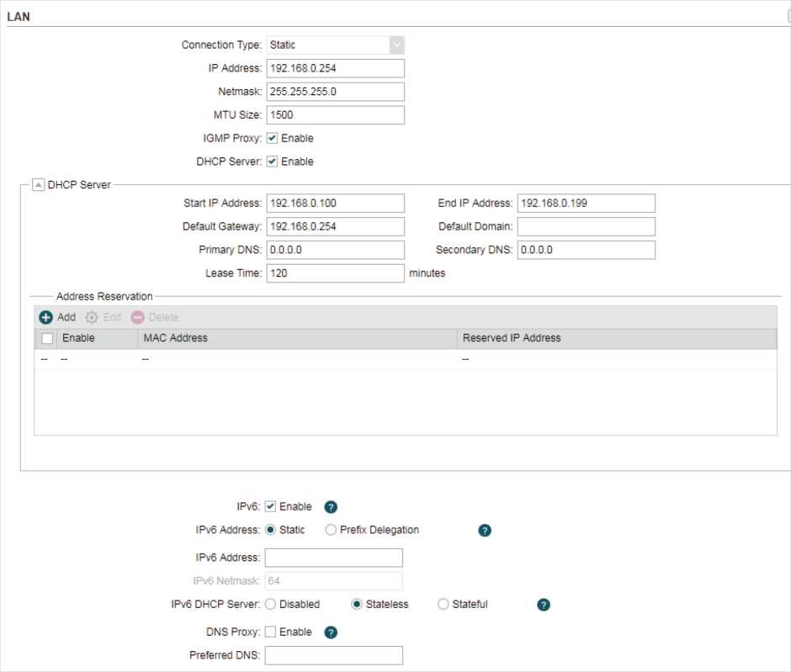
Task: Click help icon next to IPv6 Enable
Action: [x=331, y=507]
